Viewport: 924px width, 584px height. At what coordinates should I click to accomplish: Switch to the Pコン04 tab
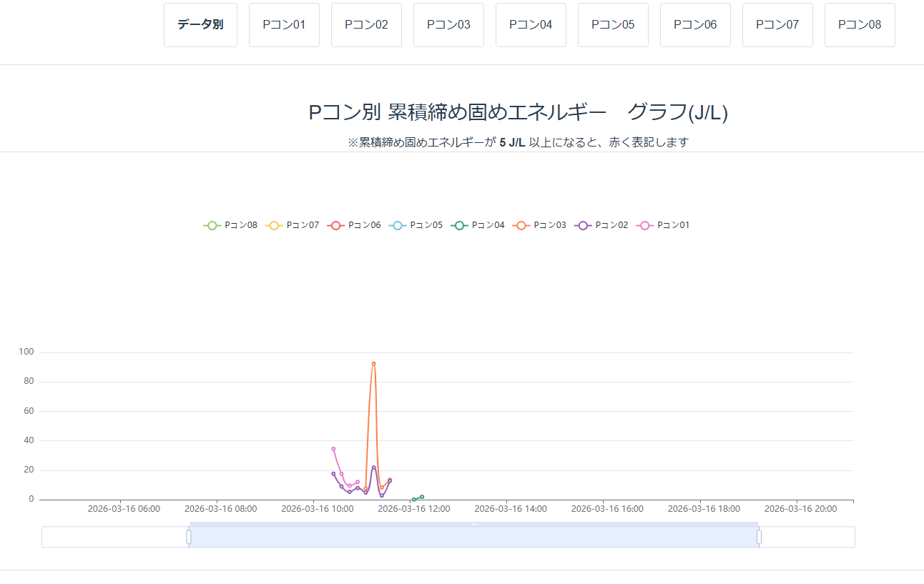point(531,24)
